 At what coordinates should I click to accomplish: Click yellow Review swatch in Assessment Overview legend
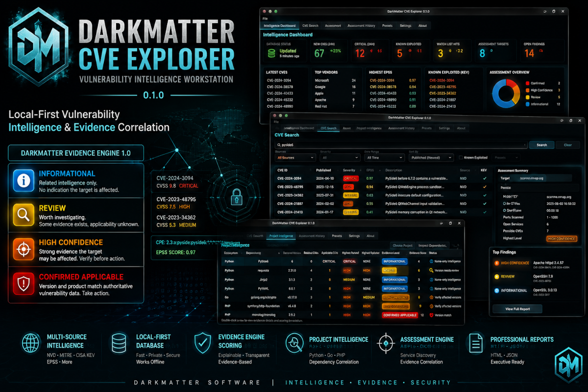pos(527,97)
